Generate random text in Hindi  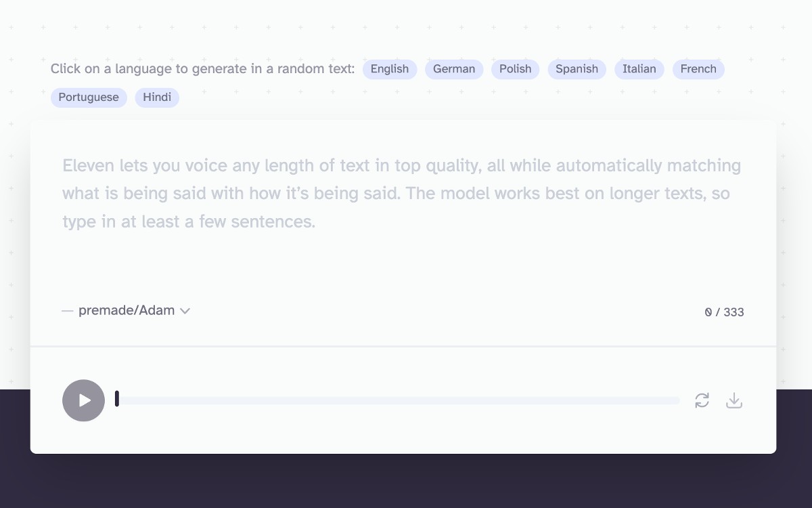pos(157,98)
